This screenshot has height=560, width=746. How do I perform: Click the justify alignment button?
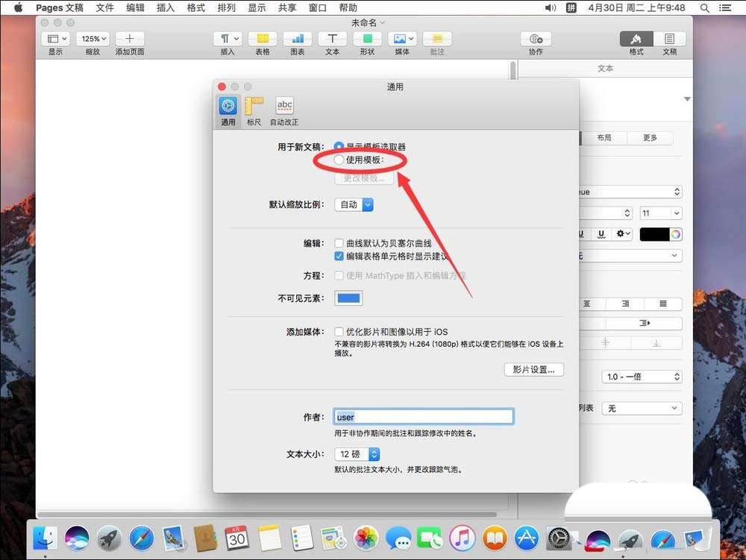click(662, 304)
